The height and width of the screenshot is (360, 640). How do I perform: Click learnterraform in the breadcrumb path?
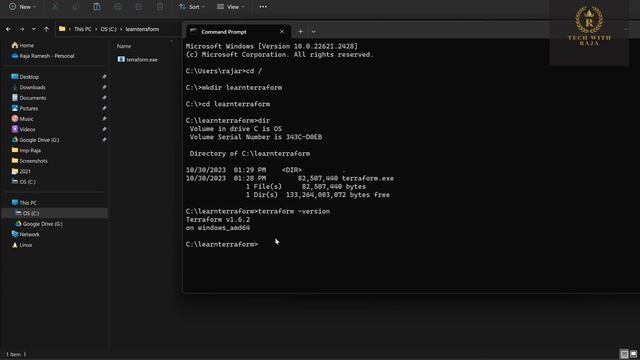pos(142,29)
